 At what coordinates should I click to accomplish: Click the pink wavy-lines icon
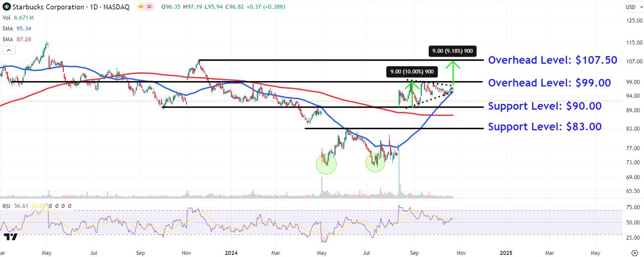(149, 7)
